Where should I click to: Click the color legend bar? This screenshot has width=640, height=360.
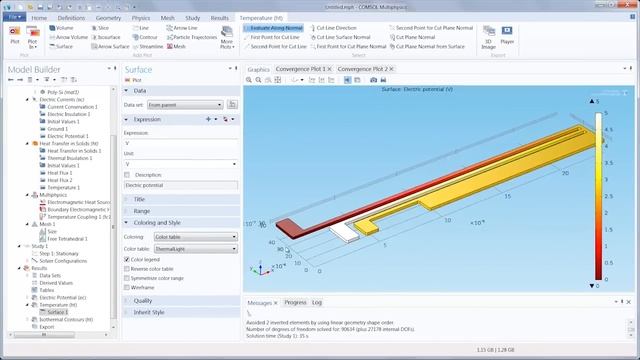(x=598, y=196)
